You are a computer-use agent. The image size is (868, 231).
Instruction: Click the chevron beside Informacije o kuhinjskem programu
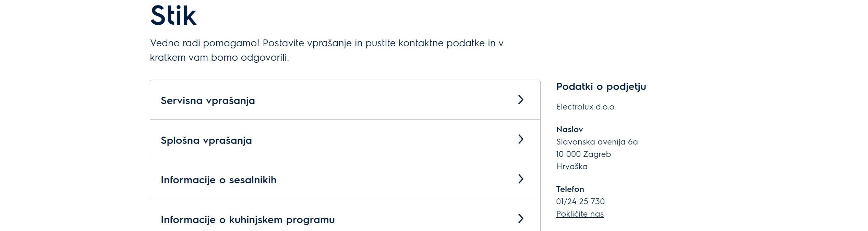521,218
